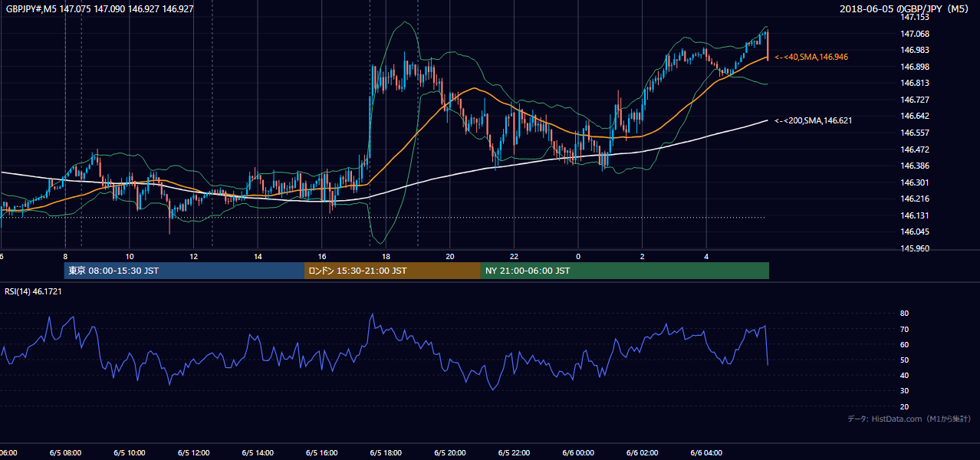The height and width of the screenshot is (460, 980).
Task: Click price axis value 146.813
Action: click(916, 83)
